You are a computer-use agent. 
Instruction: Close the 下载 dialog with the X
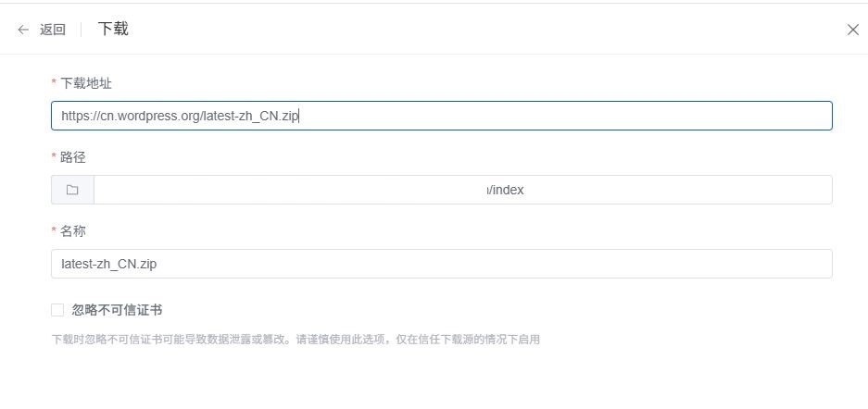[x=853, y=30]
